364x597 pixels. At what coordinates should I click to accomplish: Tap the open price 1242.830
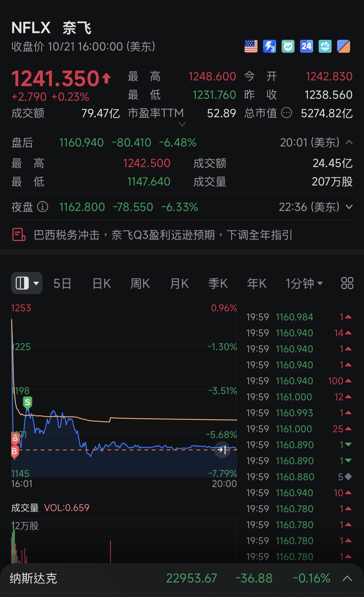pos(329,76)
